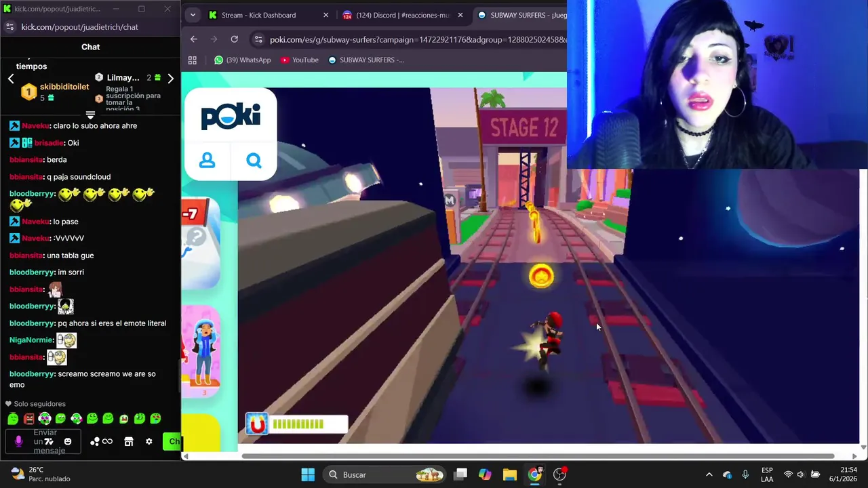Click the chat message input field
Screen dimensions: 868x488
[x=43, y=441]
